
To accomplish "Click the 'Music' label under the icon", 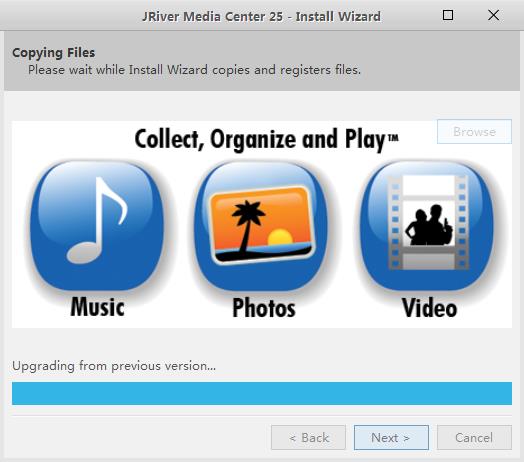I will (x=98, y=307).
